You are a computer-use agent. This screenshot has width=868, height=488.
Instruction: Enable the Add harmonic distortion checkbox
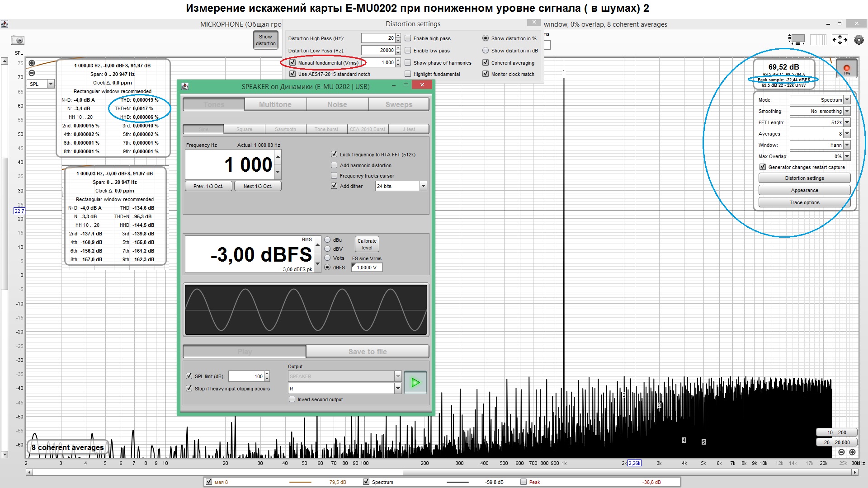tap(334, 165)
